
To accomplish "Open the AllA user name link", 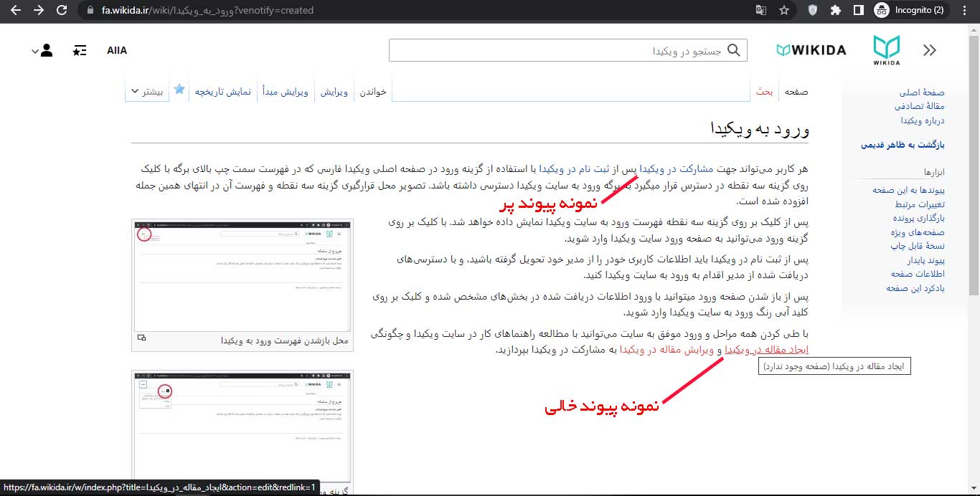I will pyautogui.click(x=116, y=50).
